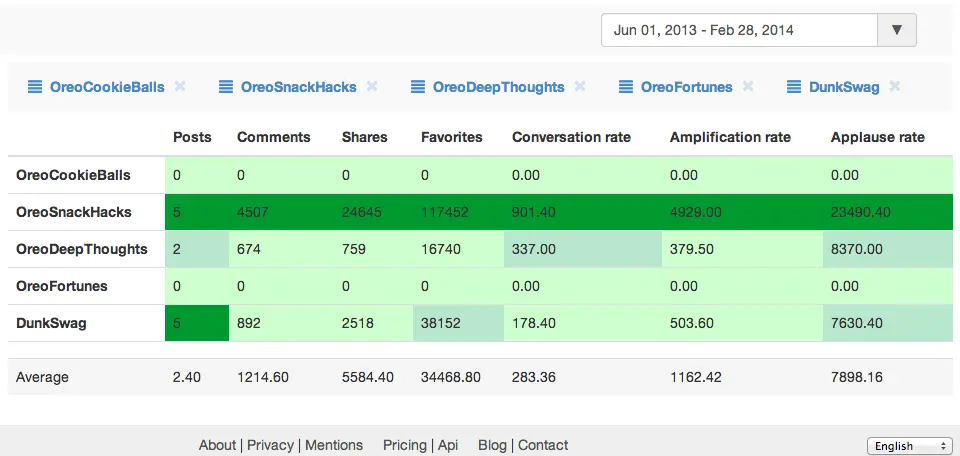
Task: Open the OreoDeepThoughts page link
Action: coord(498,87)
